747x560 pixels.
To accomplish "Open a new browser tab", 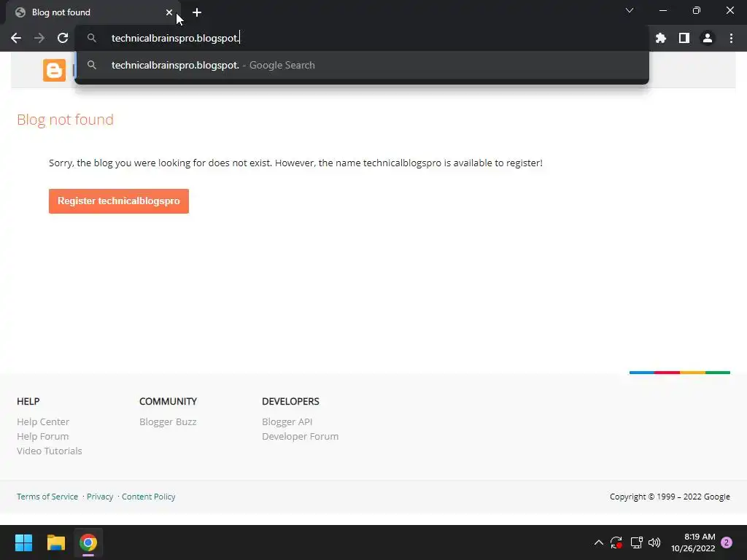I will (x=197, y=12).
